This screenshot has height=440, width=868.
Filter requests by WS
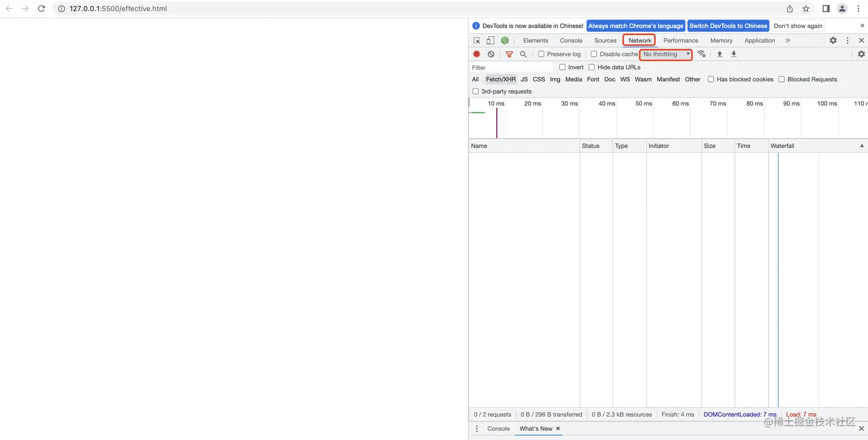pos(625,79)
